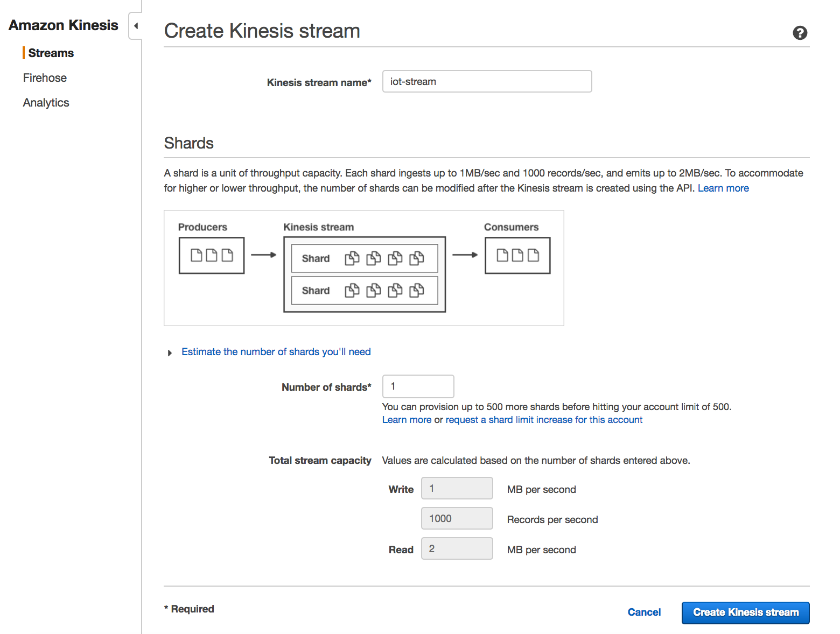Click the Shards section heading
Screen dimensions: 840x634
coord(188,143)
